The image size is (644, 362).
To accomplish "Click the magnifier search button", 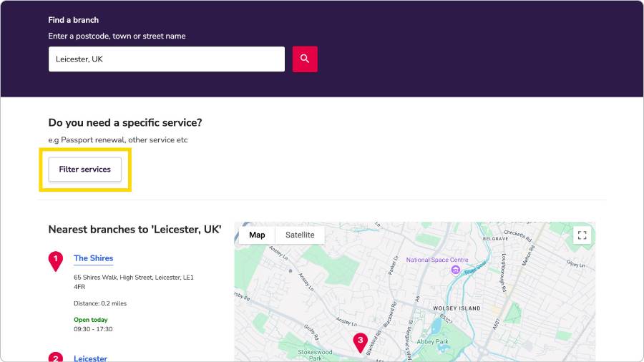I will tap(305, 59).
